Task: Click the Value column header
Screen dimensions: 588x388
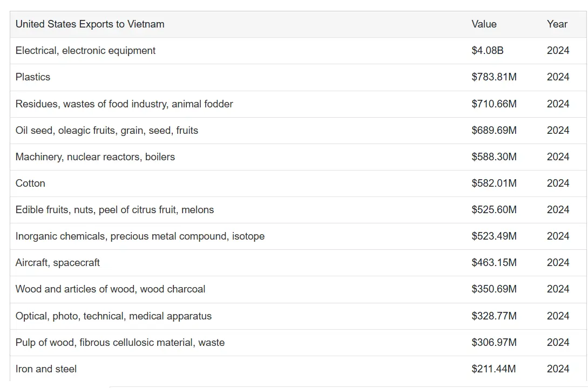Action: (484, 24)
